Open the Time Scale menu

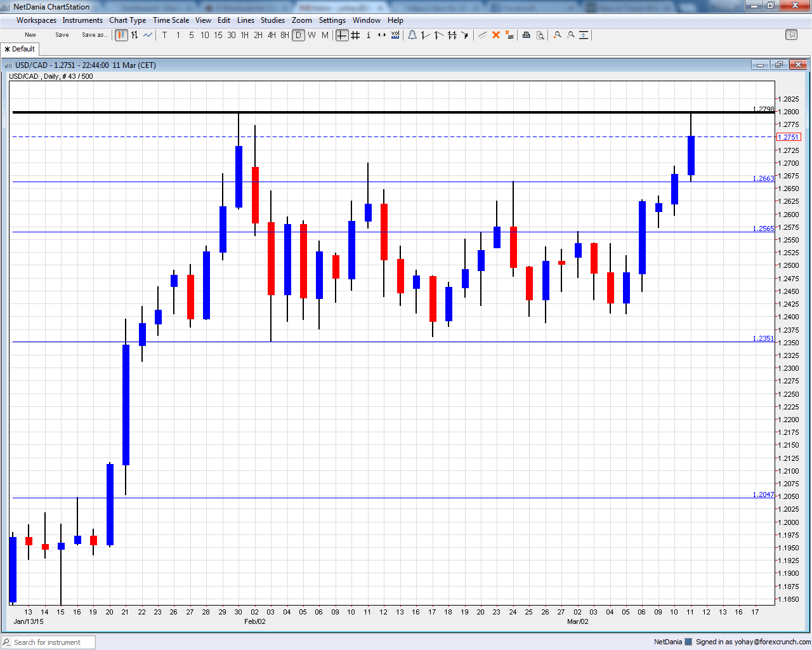click(x=171, y=20)
